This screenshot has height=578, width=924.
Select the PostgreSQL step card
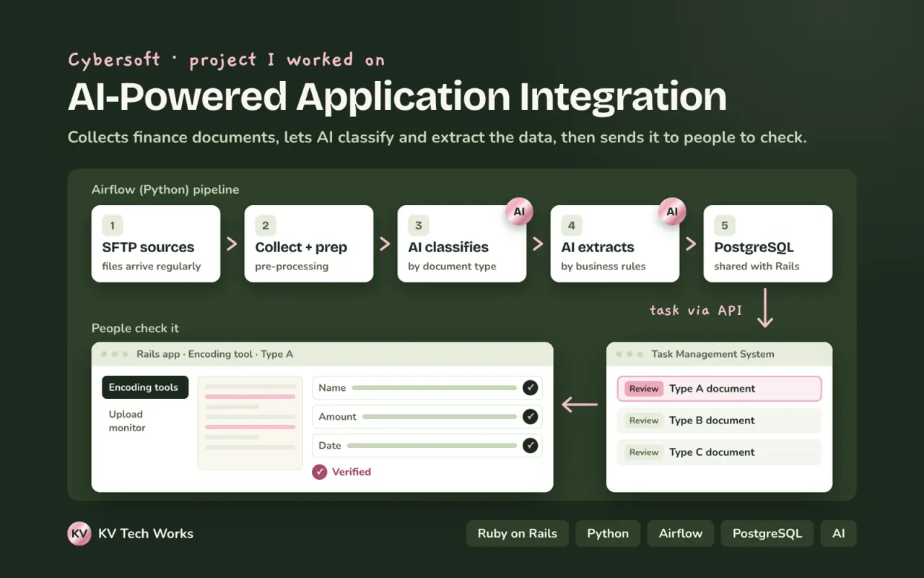pyautogui.click(x=768, y=243)
